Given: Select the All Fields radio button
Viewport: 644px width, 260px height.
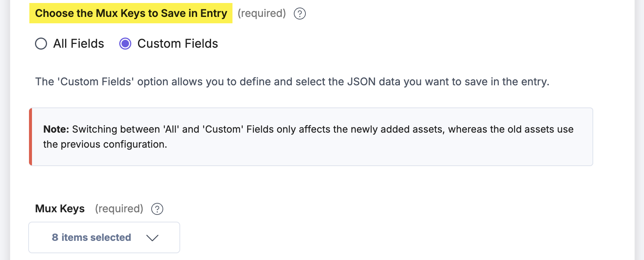Looking at the screenshot, I should [41, 44].
